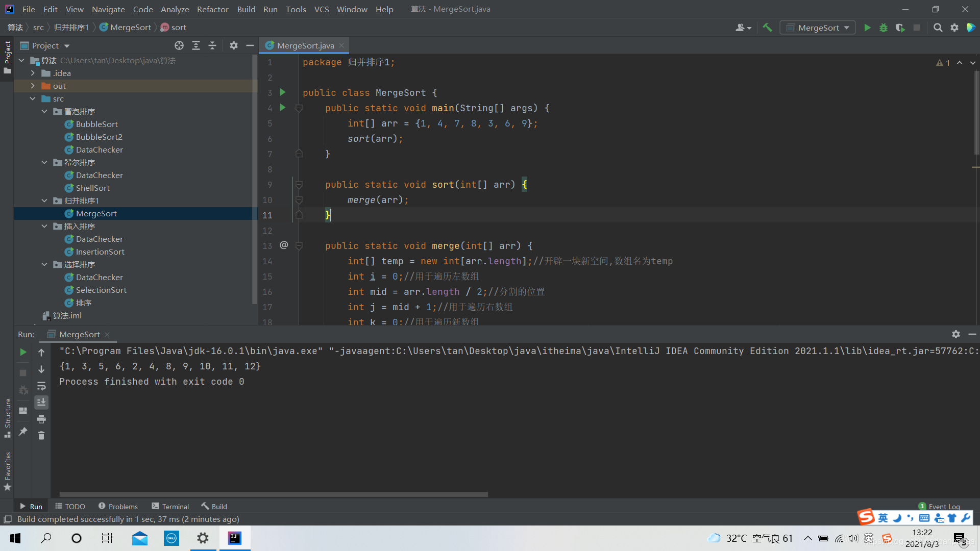Screen dimensions: 980x551
Task: Click the editor vertical scrollbar
Action: (976, 112)
